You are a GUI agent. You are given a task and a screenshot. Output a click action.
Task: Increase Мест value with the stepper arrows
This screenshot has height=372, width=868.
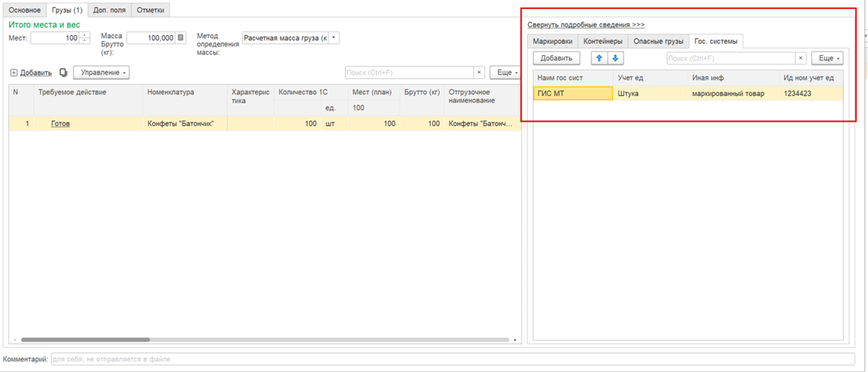click(85, 35)
